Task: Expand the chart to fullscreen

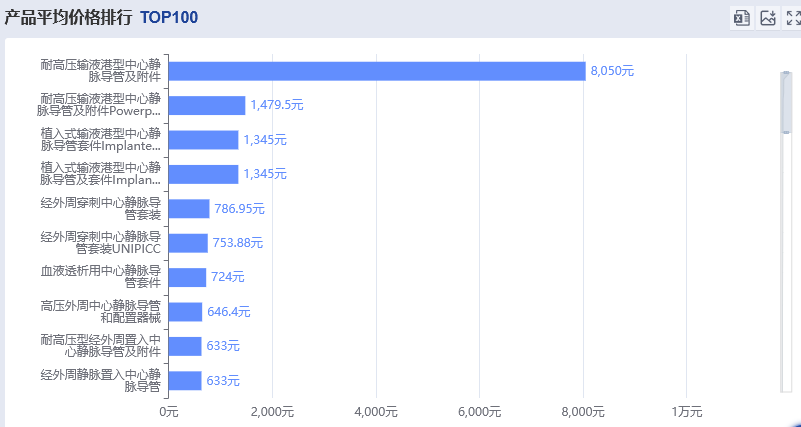Action: click(793, 18)
